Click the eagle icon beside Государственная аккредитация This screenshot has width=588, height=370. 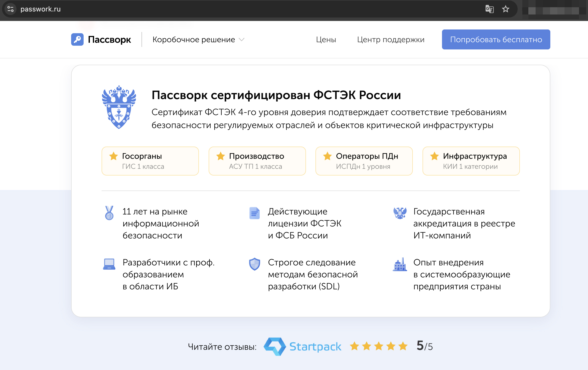[x=400, y=213]
